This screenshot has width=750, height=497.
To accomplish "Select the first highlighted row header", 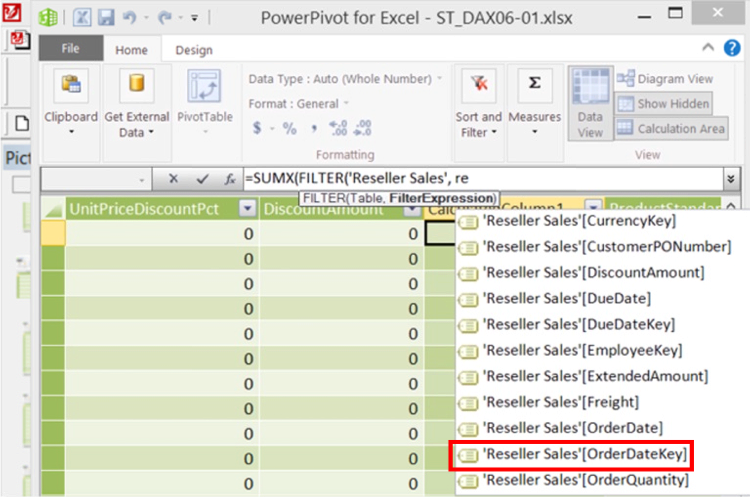I will pos(53,233).
